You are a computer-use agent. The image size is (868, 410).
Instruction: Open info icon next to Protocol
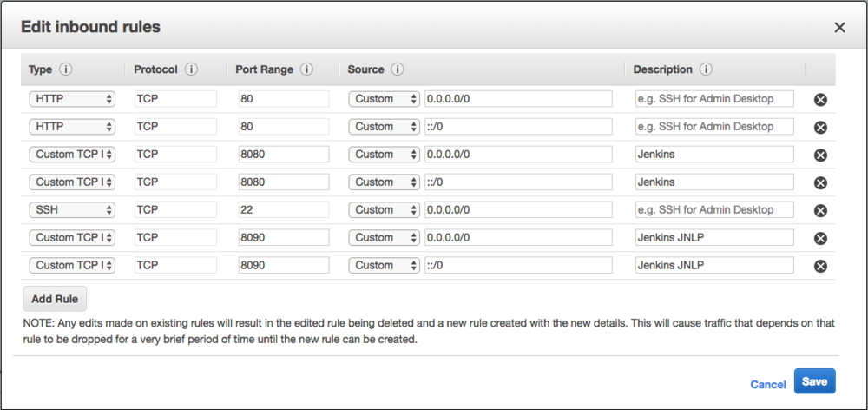[191, 69]
